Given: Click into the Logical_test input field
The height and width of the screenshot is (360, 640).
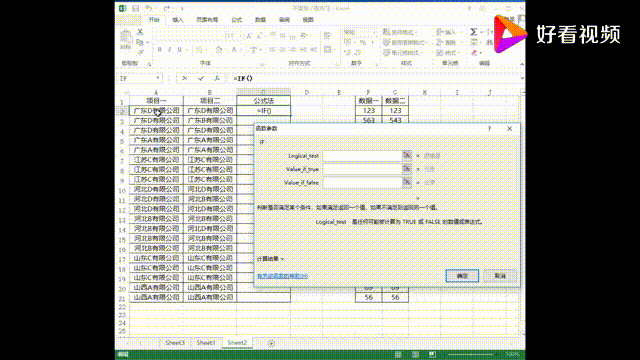Looking at the screenshot, I should click(x=362, y=156).
